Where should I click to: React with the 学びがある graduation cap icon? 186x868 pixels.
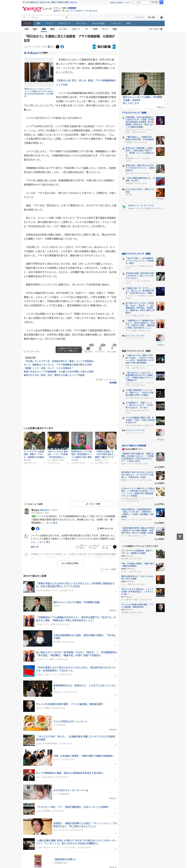click(89, 348)
